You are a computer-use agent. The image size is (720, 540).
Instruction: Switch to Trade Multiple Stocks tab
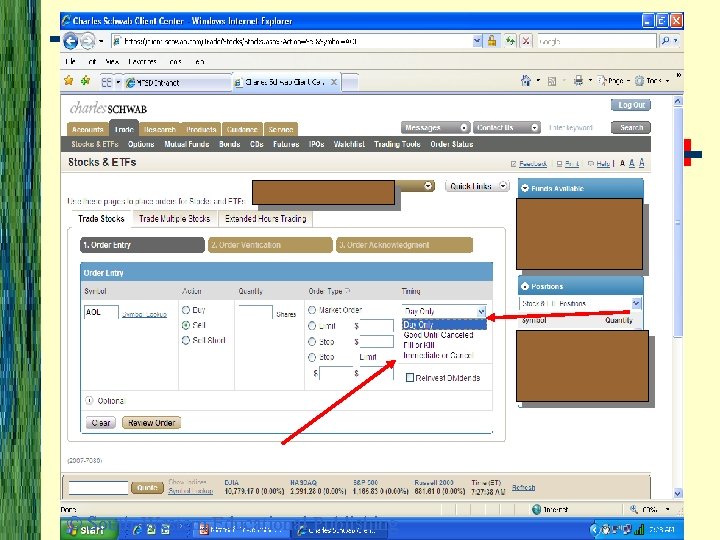coord(174,219)
